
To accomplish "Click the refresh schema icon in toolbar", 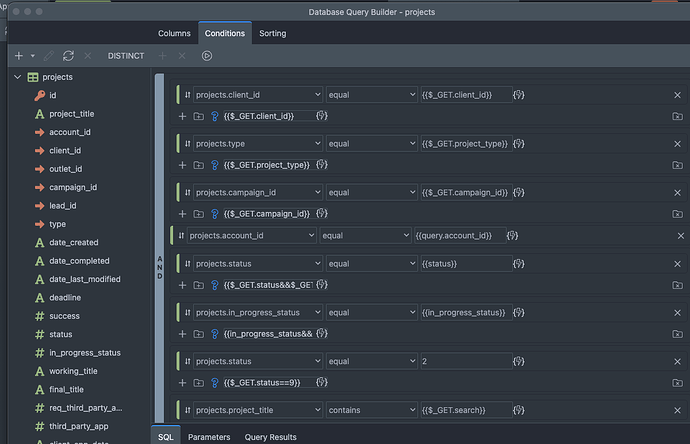I will (x=68, y=56).
